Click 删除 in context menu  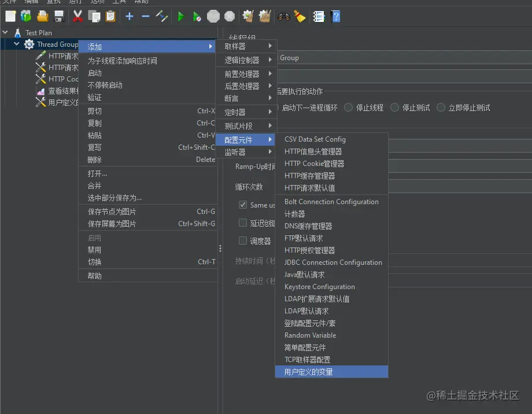point(148,160)
